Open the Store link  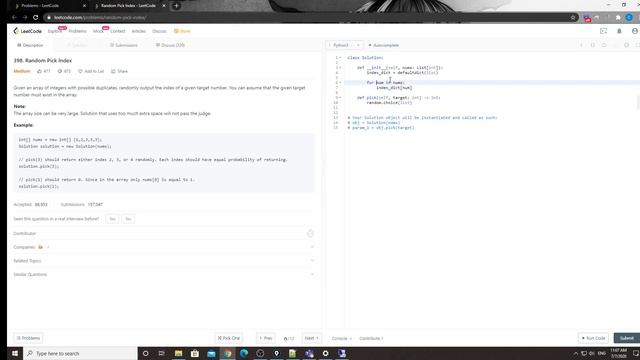(x=182, y=31)
